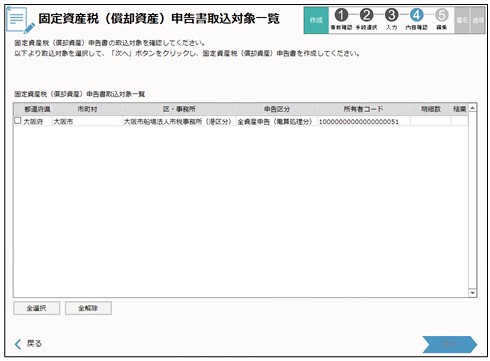490x361 pixels.
Task: Click the 所有者コード column header
Action: tap(363, 109)
